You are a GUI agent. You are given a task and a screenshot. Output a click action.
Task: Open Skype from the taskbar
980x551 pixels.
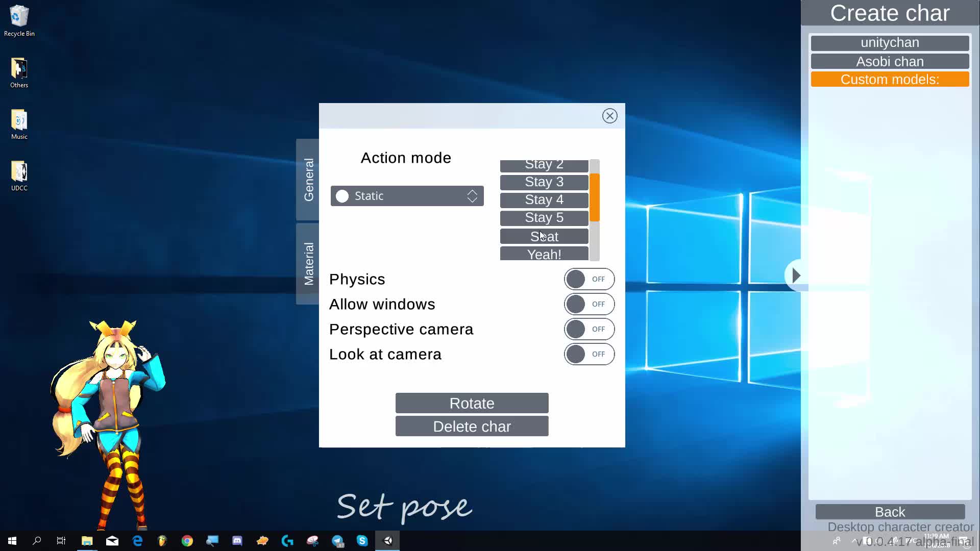click(362, 541)
